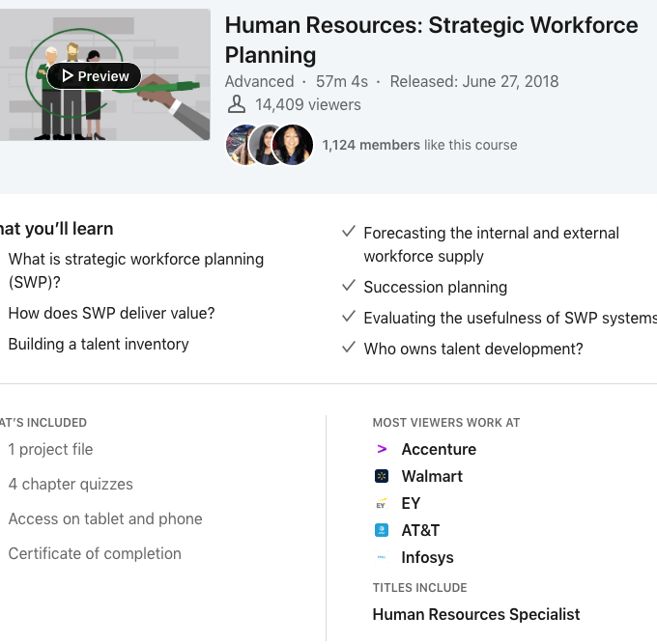
Task: Click the EY company logo
Action: tap(382, 503)
